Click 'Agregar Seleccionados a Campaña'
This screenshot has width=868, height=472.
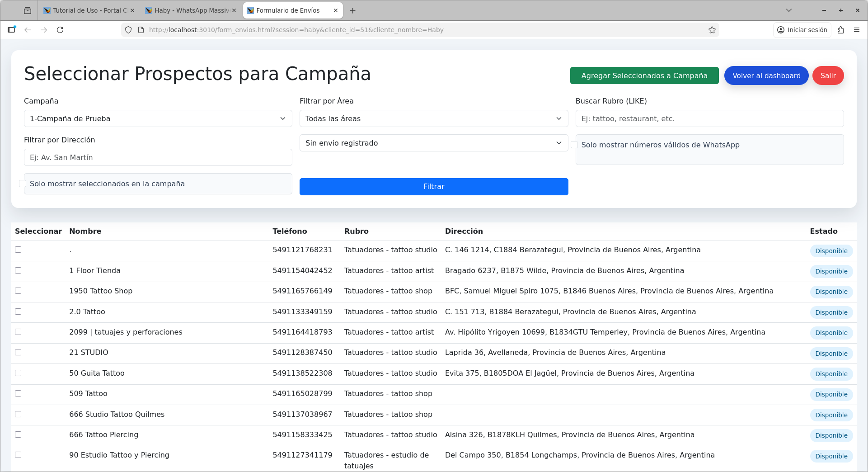(x=644, y=76)
